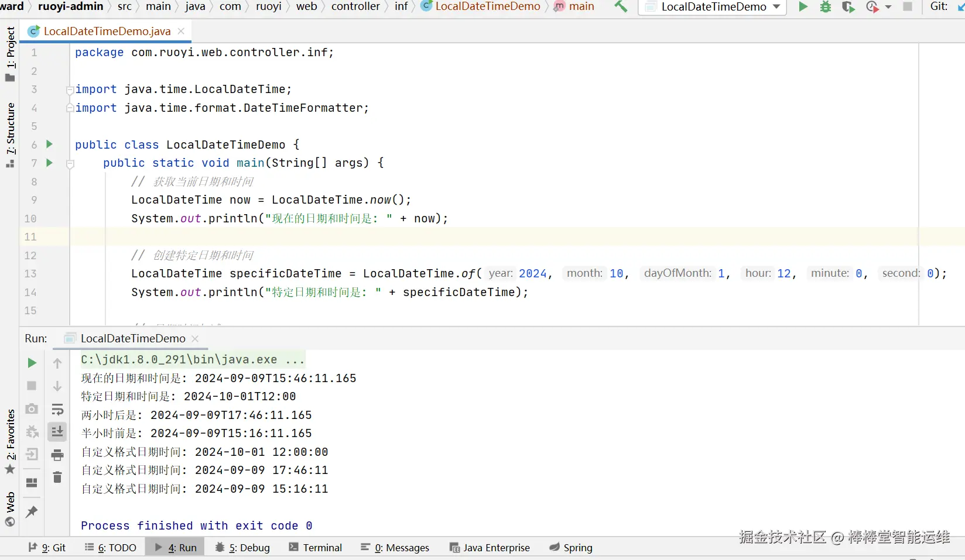
Task: Collapse the main method fold marker
Action: pos(70,163)
